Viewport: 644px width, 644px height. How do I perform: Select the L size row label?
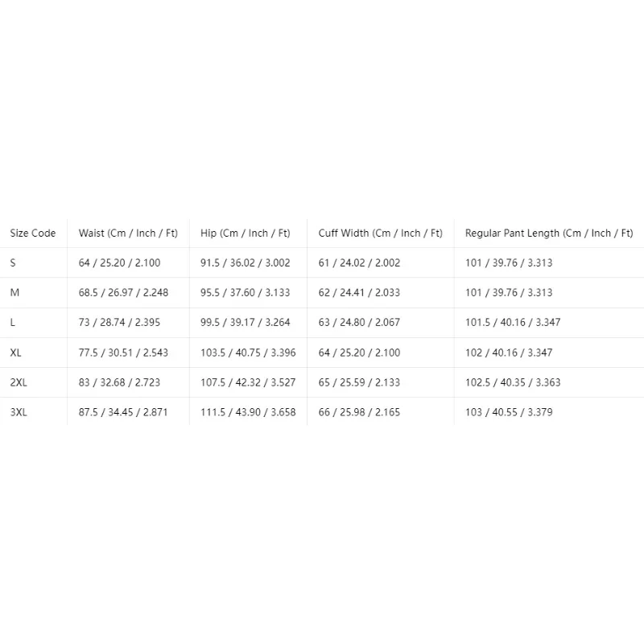[12, 323]
